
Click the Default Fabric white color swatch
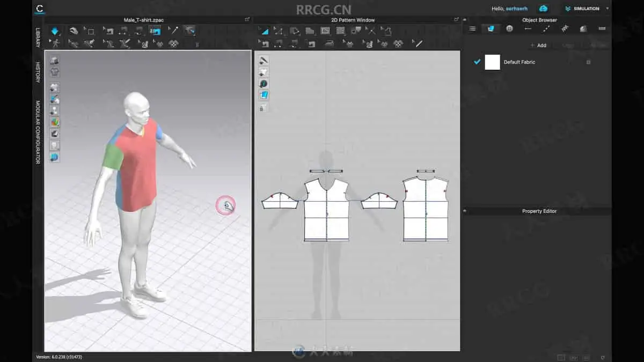pos(492,62)
